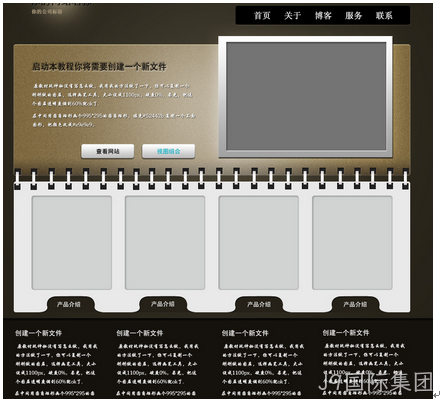This screenshot has height=401, width=444.
Task: Select the second product image placeholder
Action: coord(165,243)
